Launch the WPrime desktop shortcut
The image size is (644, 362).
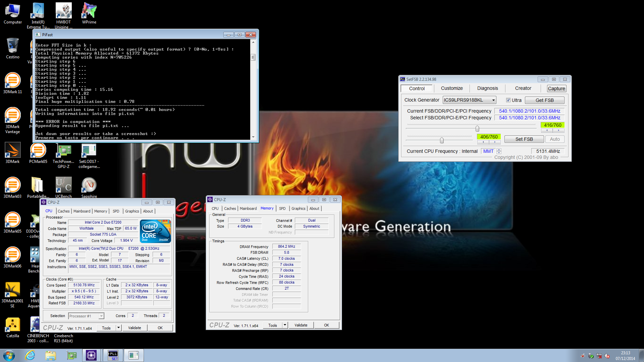click(x=89, y=14)
